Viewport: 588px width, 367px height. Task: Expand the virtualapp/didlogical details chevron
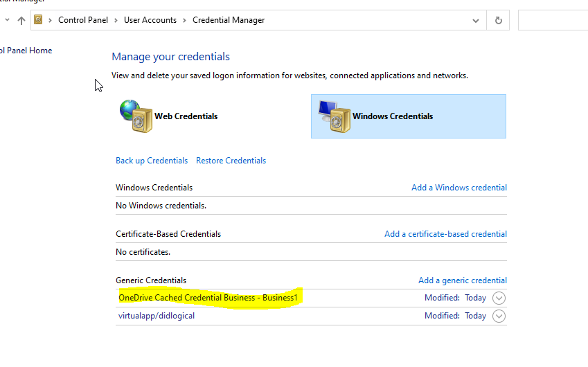pos(499,316)
